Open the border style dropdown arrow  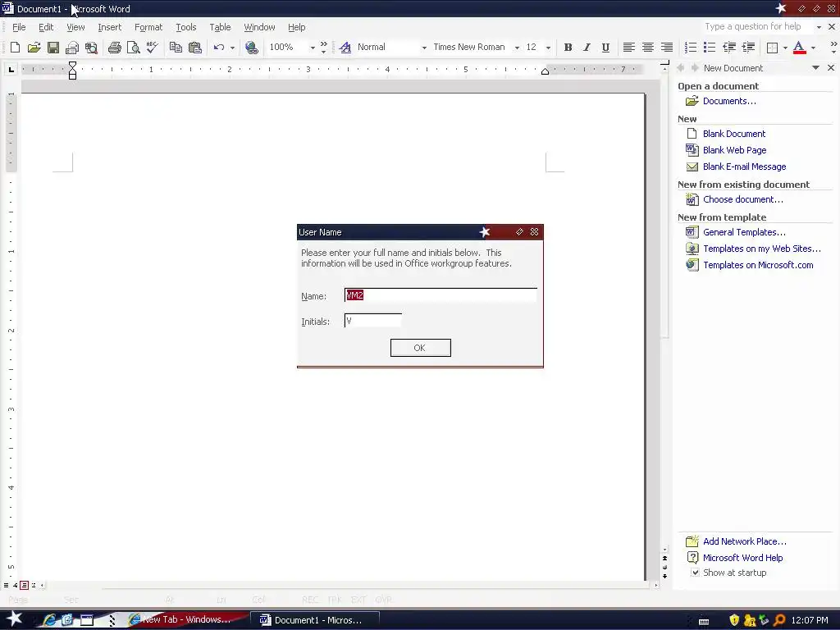pos(785,48)
